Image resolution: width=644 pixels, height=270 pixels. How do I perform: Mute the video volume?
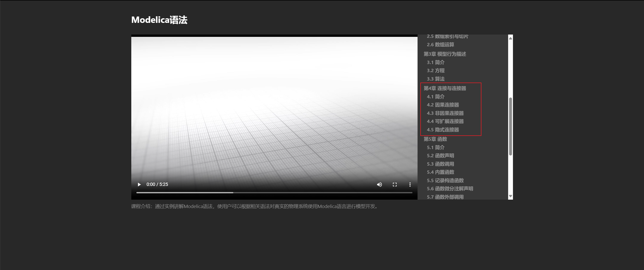click(x=379, y=184)
